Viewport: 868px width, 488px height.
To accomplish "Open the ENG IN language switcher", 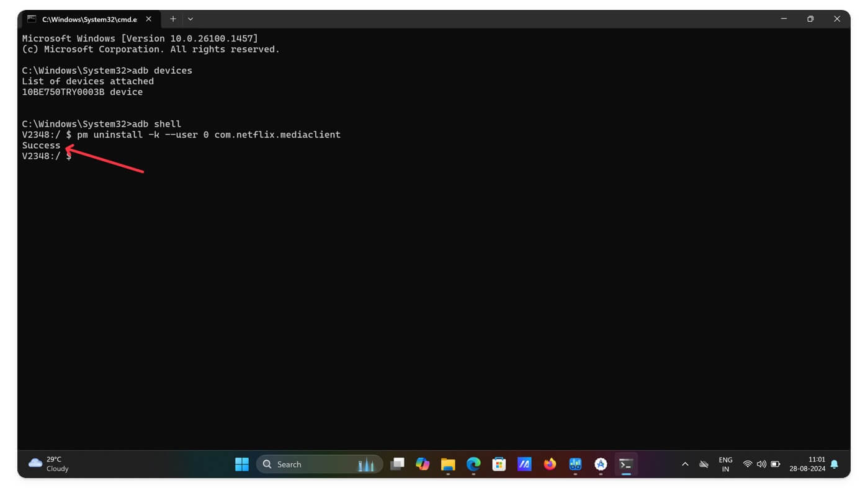I will [x=725, y=464].
